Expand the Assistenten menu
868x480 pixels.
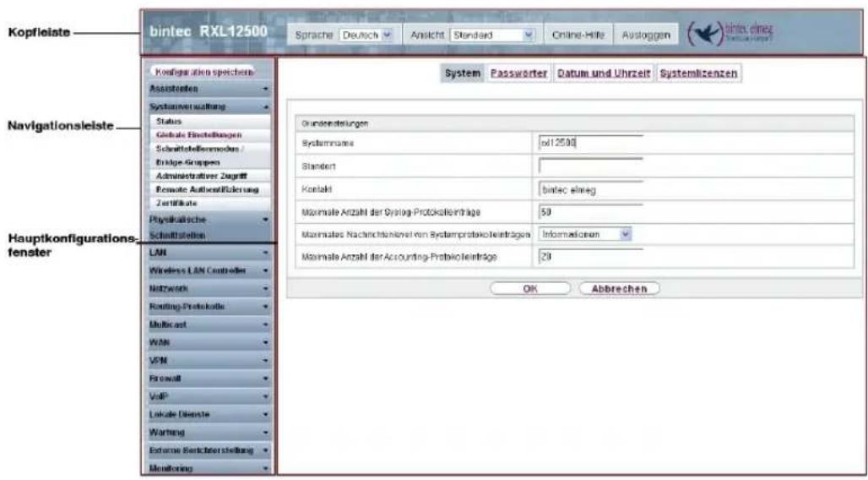click(209, 89)
